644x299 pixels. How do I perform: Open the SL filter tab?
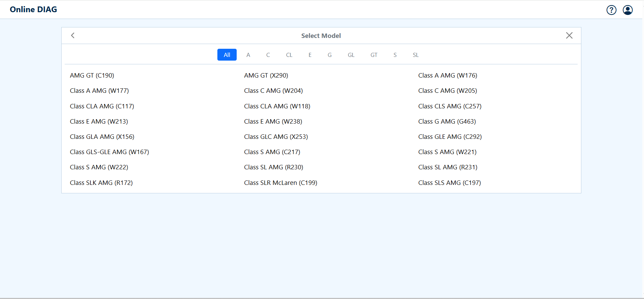[416, 55]
